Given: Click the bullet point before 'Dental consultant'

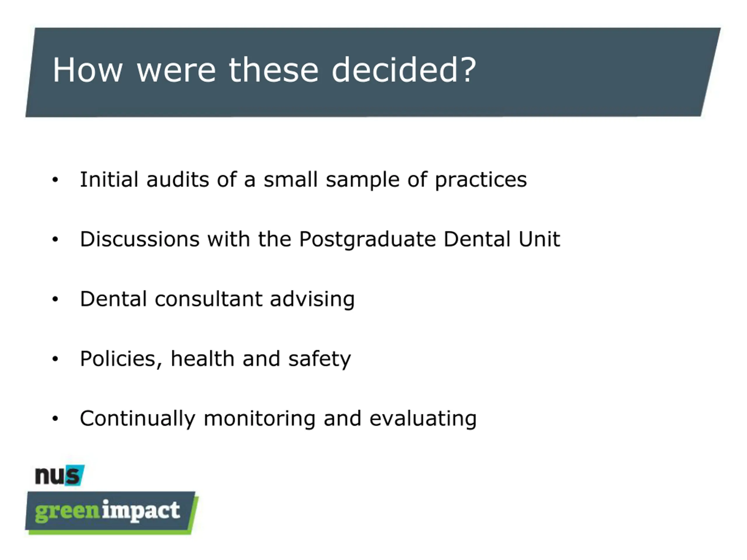Looking at the screenshot, I should pos(55,299).
